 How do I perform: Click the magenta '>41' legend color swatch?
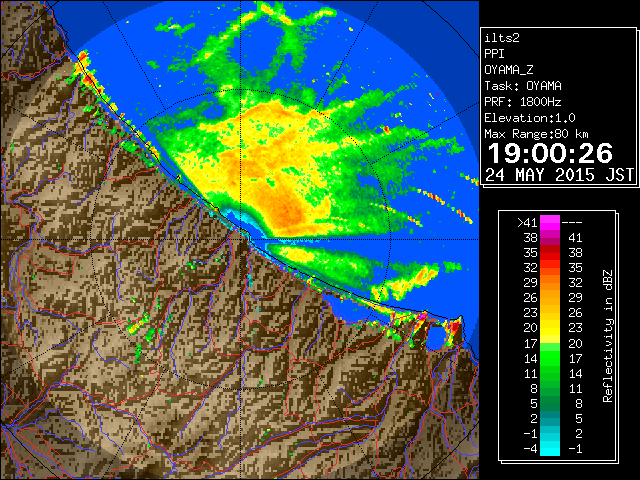(x=550, y=222)
